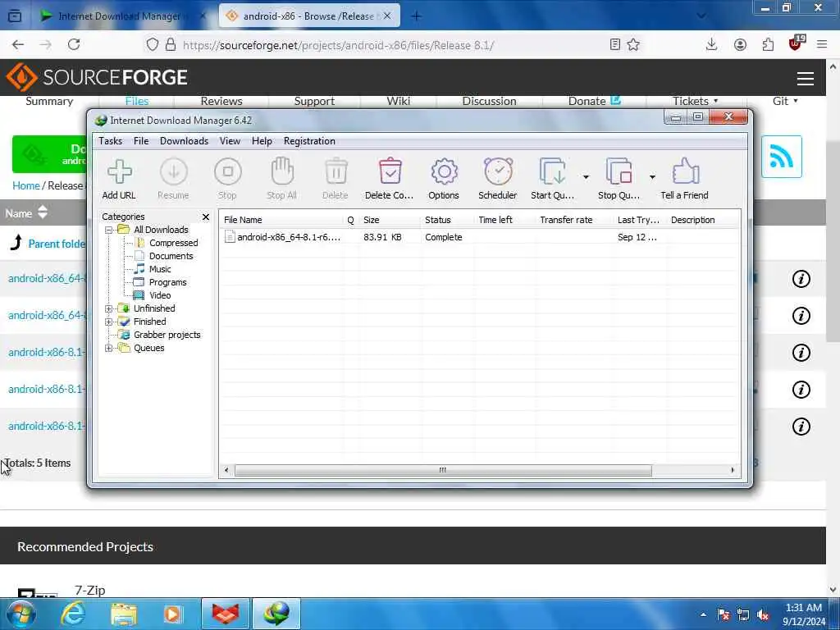Open the Downloads menu
Viewport: 840px width, 630px height.
point(184,141)
